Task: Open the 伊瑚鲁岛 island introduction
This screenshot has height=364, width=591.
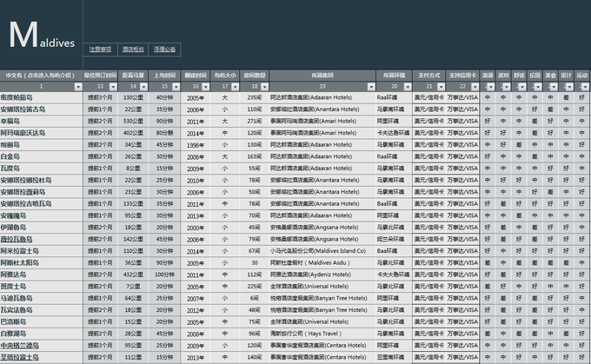Action: point(13,228)
